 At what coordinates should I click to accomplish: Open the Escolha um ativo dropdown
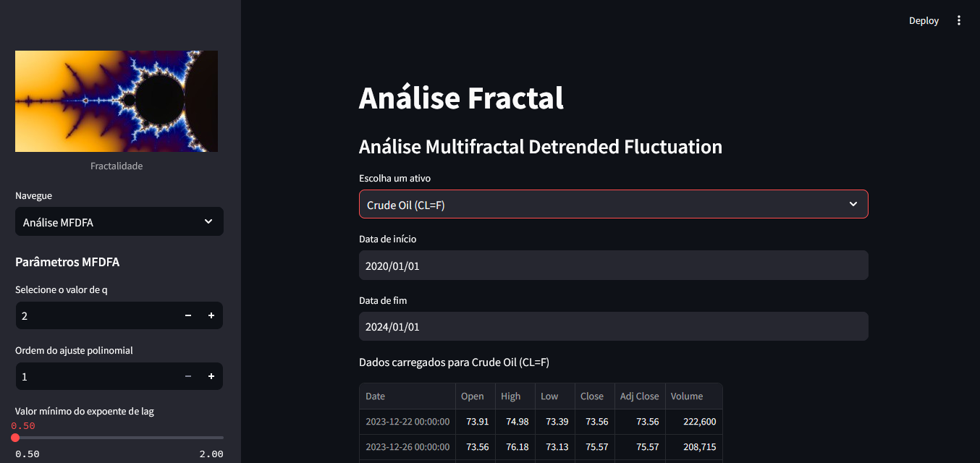pos(613,205)
